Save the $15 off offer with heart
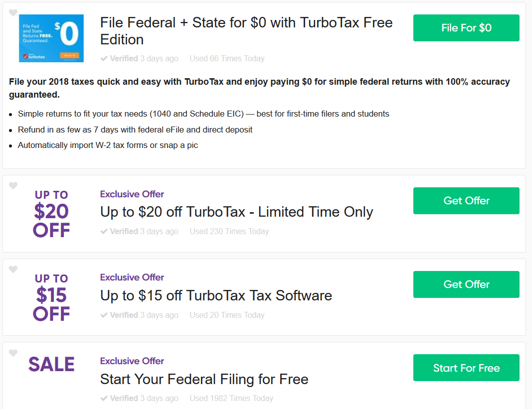Screen dimensions: 532x409 (13, 270)
